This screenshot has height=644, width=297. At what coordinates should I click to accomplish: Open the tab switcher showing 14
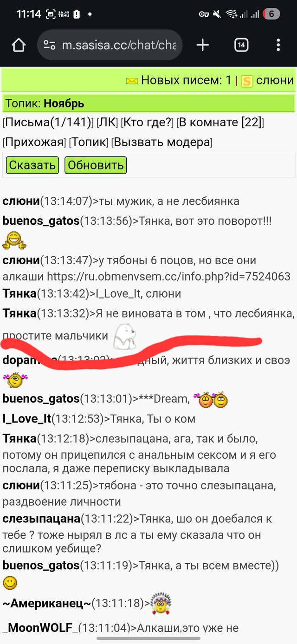[241, 45]
